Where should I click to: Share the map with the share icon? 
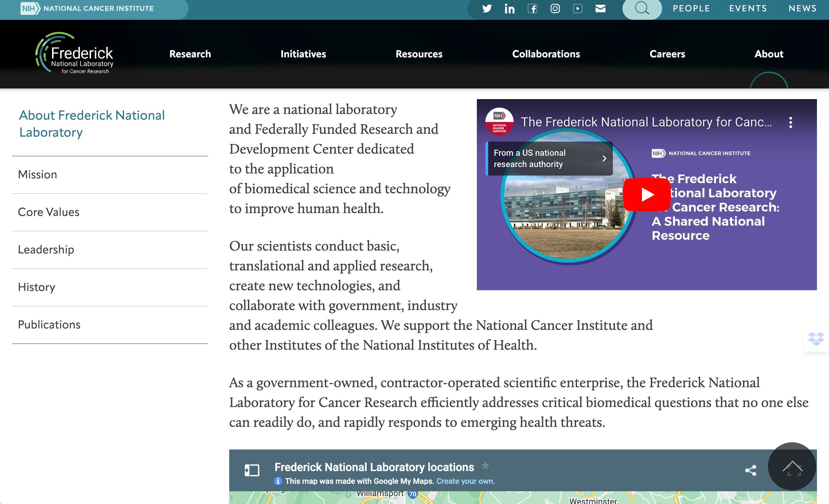click(751, 470)
